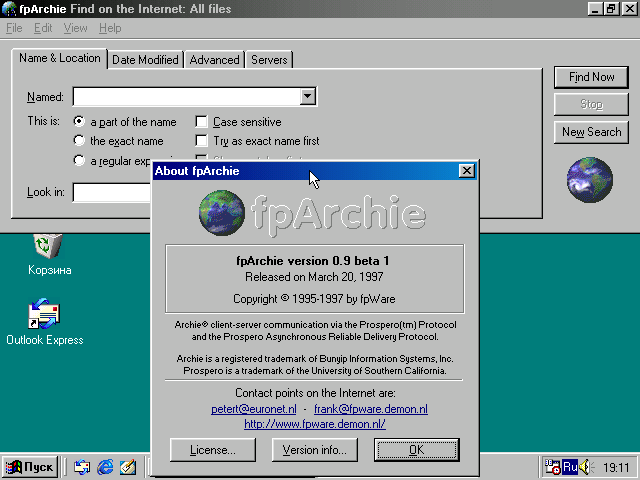Open the volume speaker tray icon
Screen dimensions: 640x480
pyautogui.click(x=586, y=467)
